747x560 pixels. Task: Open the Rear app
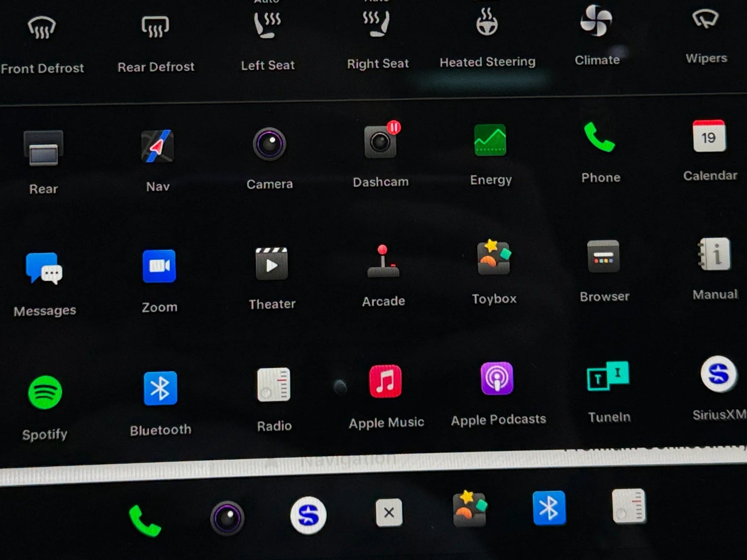[43, 148]
